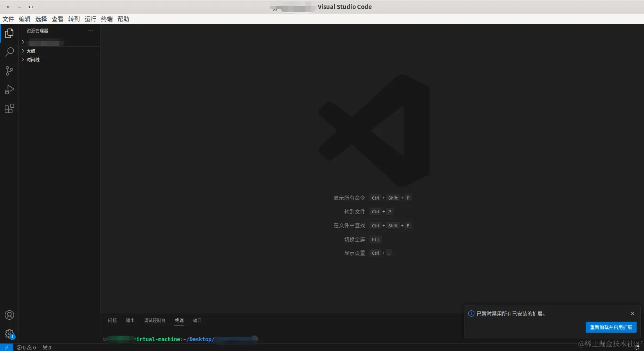Switch to the 输出 panel tab
The image size is (644, 351).
130,320
